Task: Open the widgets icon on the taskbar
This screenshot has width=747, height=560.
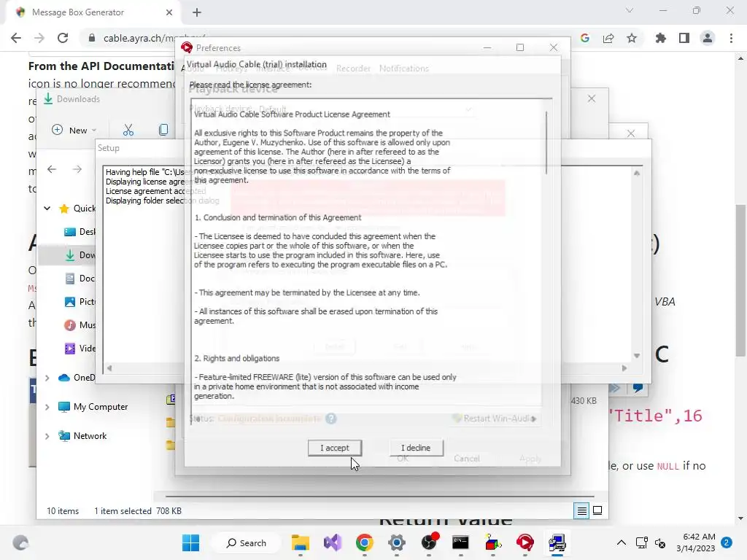Action: pyautogui.click(x=20, y=542)
